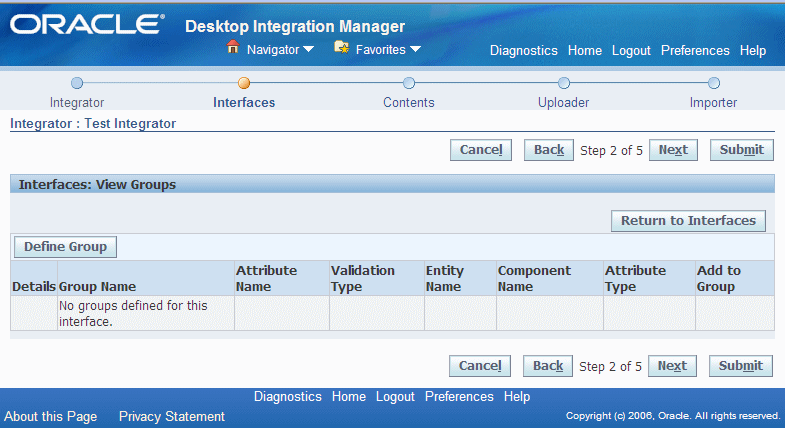Open the Privacy Statement link
This screenshot has height=428, width=785.
click(172, 416)
